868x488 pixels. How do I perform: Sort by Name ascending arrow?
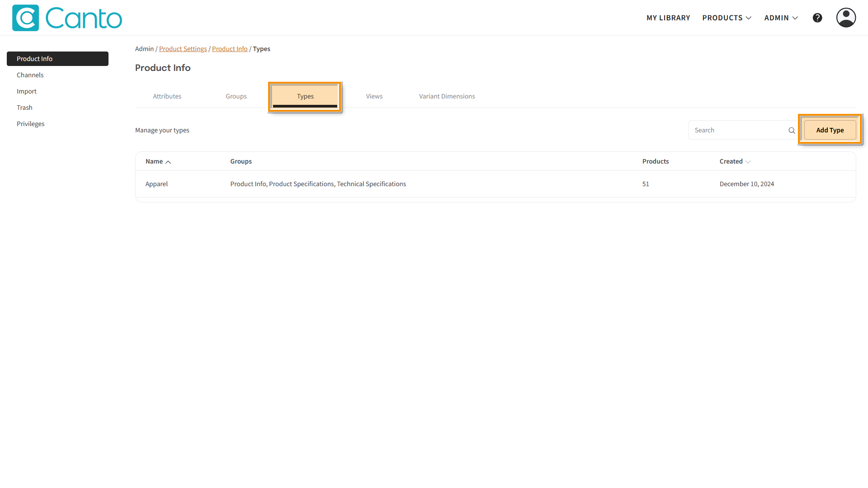coord(168,162)
